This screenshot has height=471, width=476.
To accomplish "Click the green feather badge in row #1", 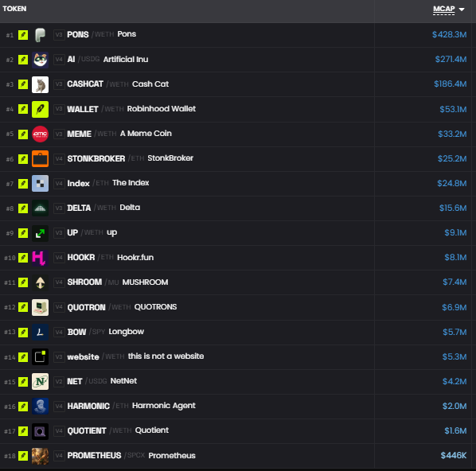I will coord(23,35).
